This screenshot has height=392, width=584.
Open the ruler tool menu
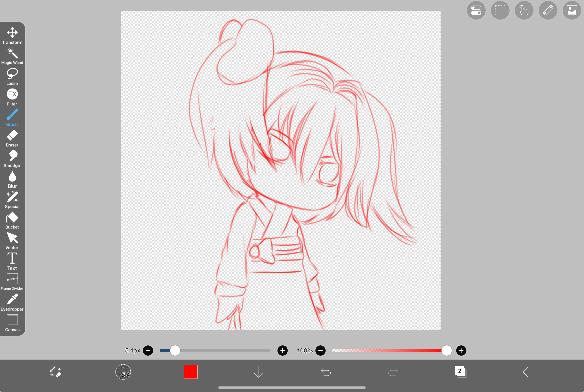tap(548, 10)
